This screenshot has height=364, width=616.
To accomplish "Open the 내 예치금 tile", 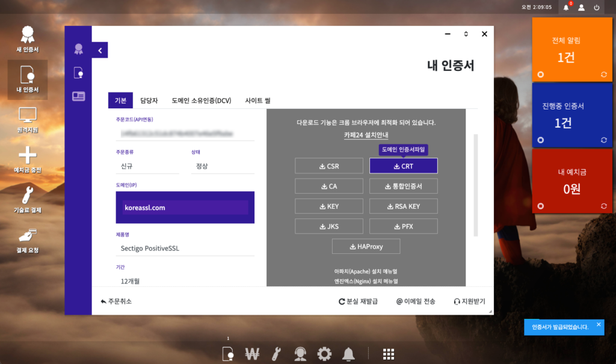I will point(572,181).
